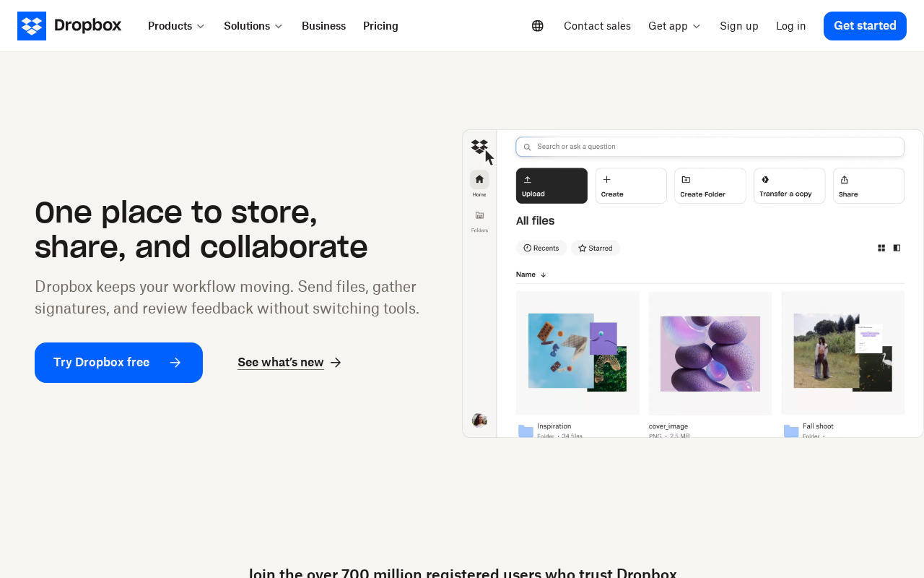Viewport: 924px width, 578px height.
Task: Open the Get app dropdown
Action: (674, 26)
